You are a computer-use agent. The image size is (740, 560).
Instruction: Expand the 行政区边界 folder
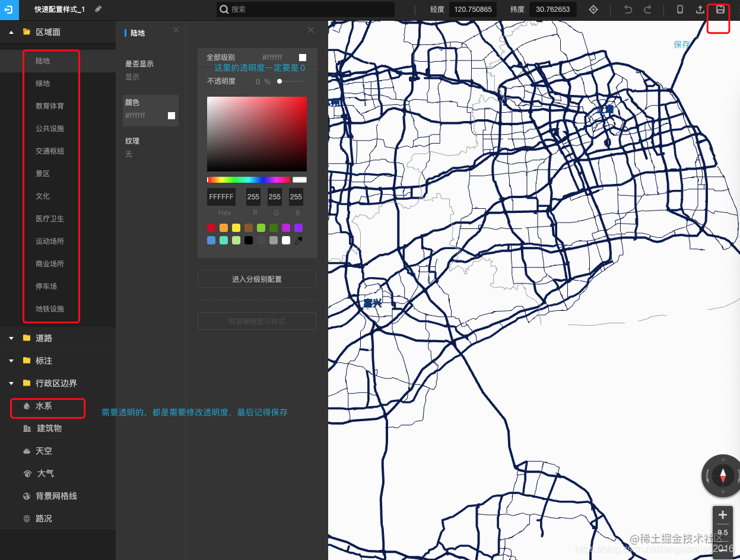[11, 383]
